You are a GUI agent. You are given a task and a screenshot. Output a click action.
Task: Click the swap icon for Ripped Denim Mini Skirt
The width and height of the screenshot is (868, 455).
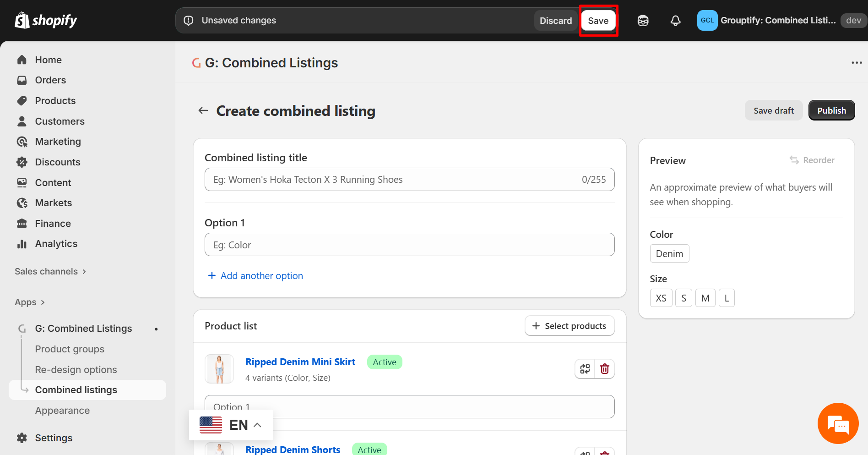[x=585, y=369]
